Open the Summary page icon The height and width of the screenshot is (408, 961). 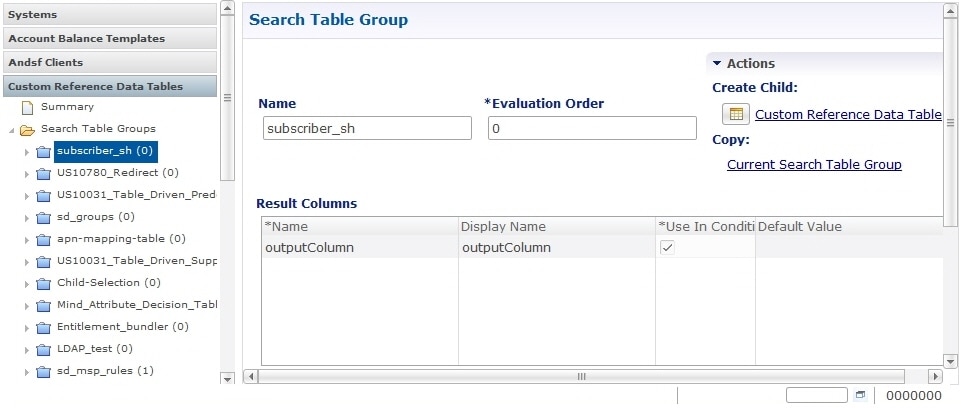click(27, 108)
